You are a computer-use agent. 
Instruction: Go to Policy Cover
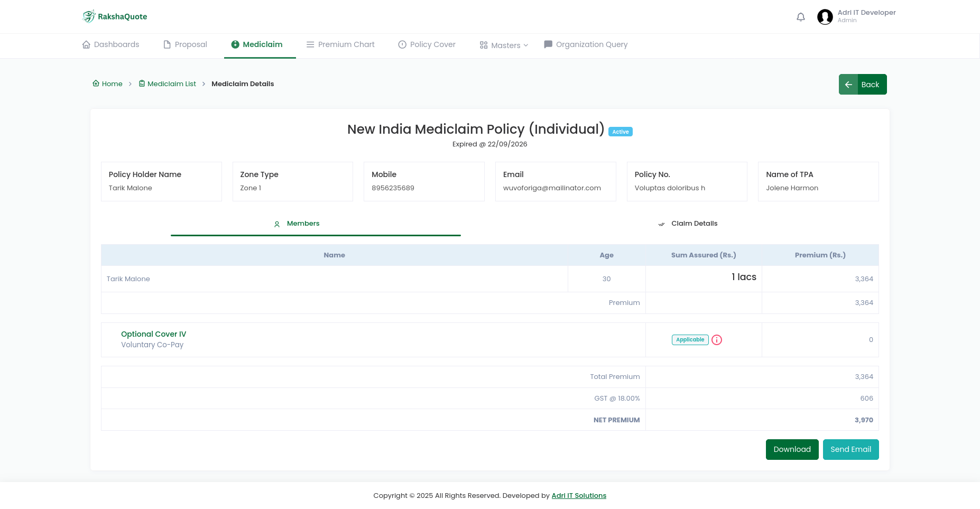click(x=427, y=44)
